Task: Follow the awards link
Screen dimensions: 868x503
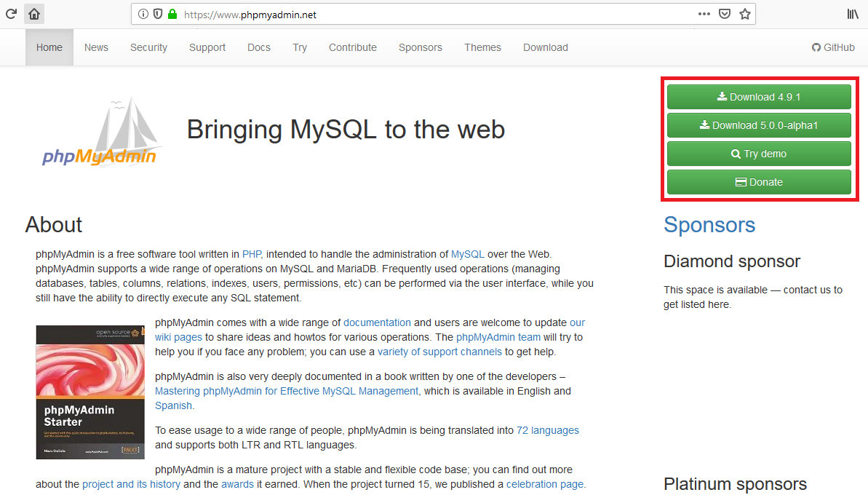Action: [237, 484]
